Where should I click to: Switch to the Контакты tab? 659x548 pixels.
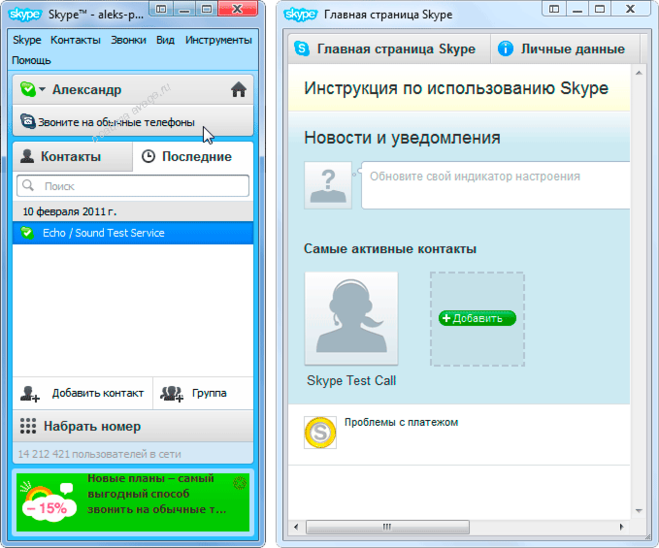coord(73,156)
